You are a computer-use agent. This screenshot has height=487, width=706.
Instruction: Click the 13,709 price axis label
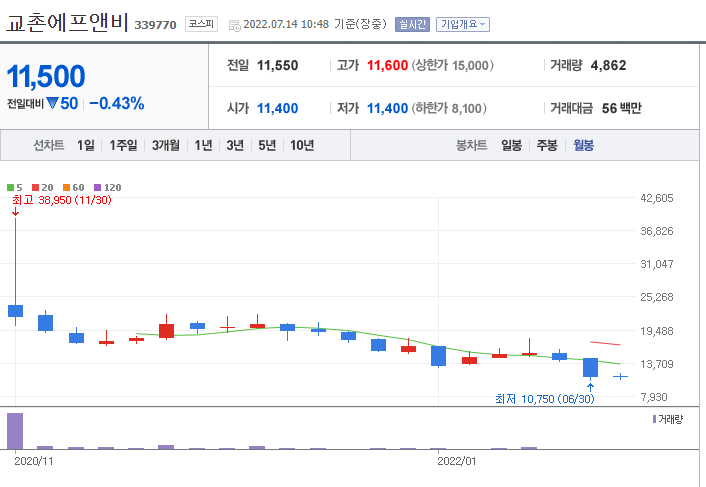(657, 364)
